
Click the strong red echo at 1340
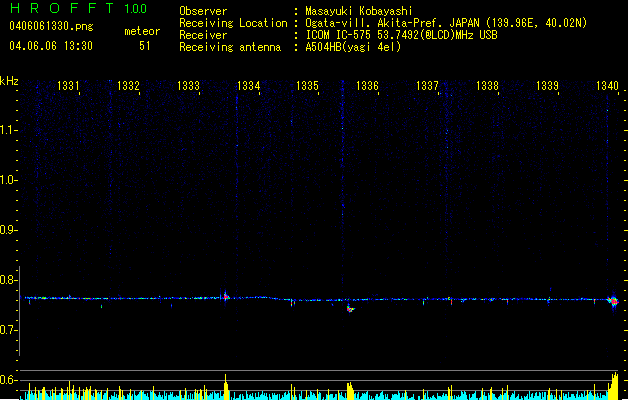pos(613,301)
